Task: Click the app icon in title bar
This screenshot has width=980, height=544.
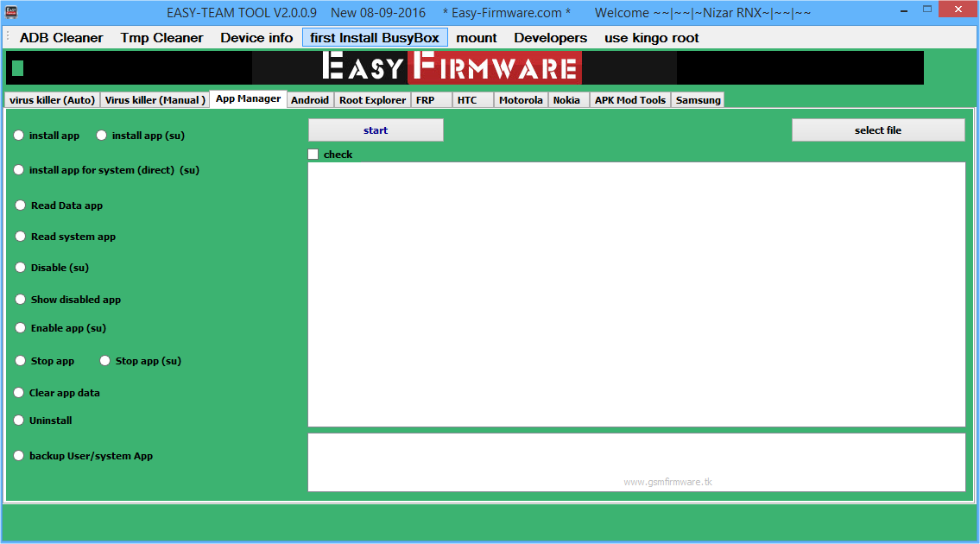Action: [11, 12]
